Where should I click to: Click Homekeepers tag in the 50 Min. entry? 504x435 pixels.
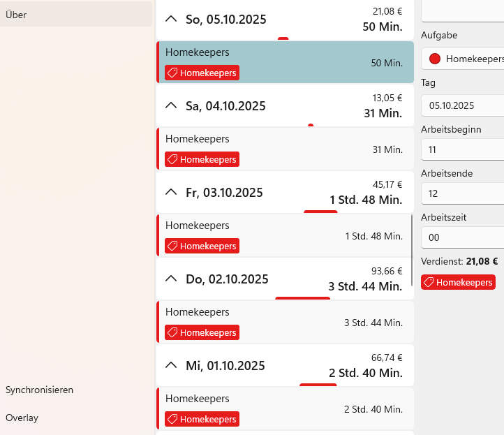[x=202, y=73]
